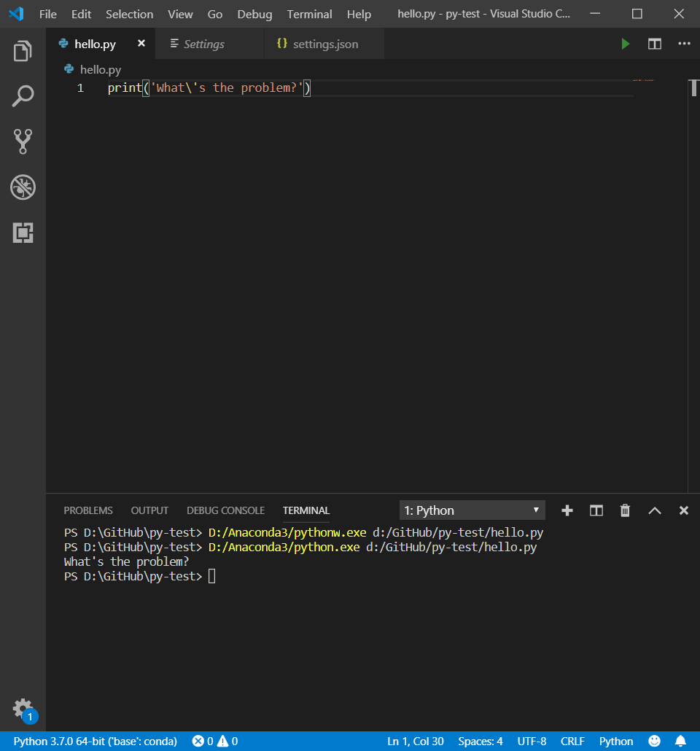Click the Python icon in breadcrumb hello.py
This screenshot has width=700, height=751.
point(69,69)
